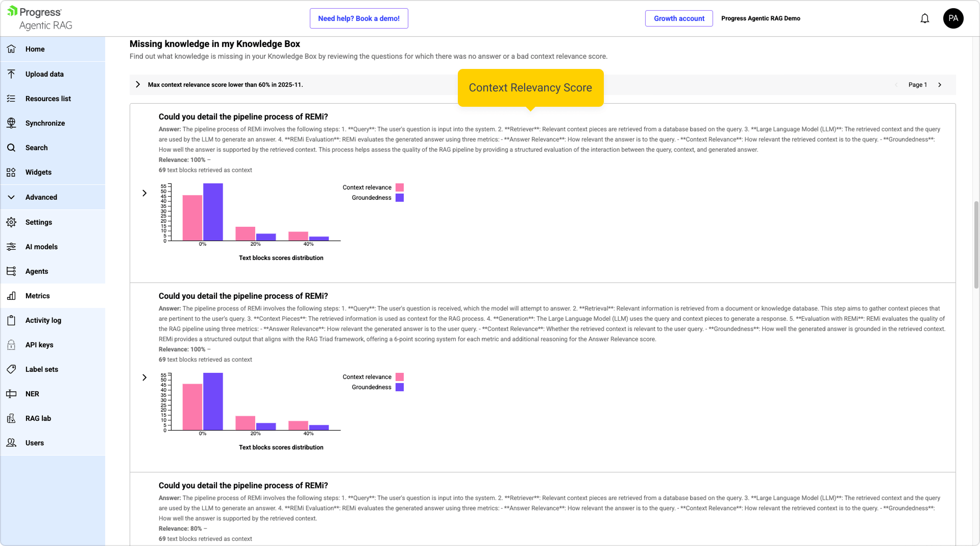Expand the max context relevance filter row
Viewport: 980px width, 546px height.
pos(138,85)
